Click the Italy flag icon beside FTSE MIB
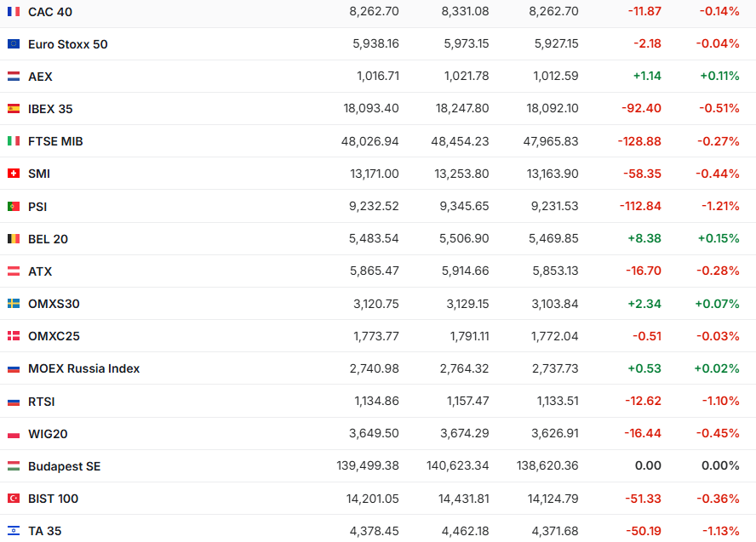Viewport: 756px width, 542px height. [14, 141]
